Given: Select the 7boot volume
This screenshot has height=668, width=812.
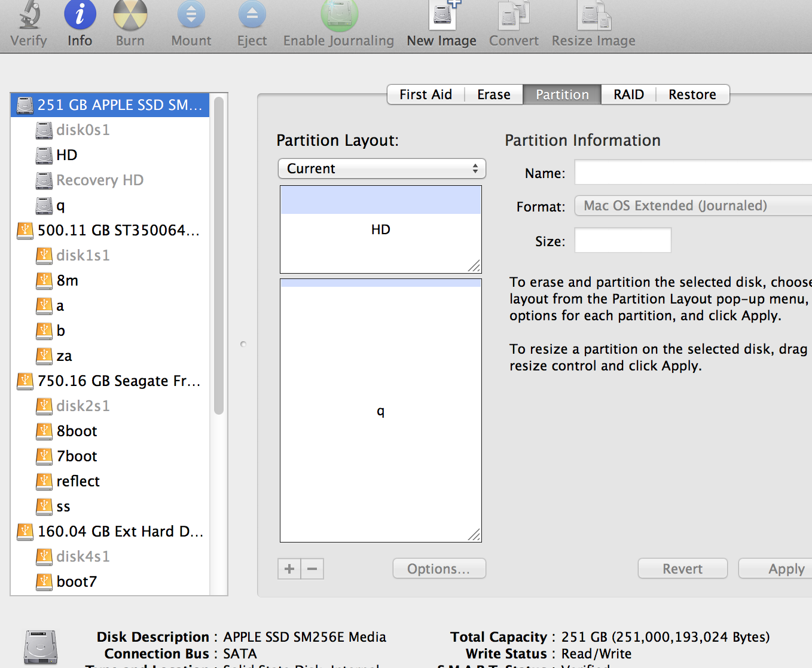Looking at the screenshot, I should point(110,456).
